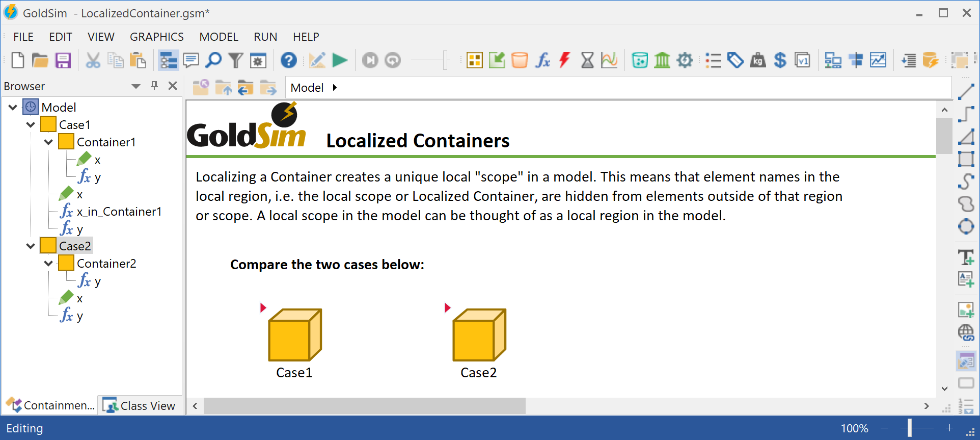Click the insert hyperlink globe icon
The width and height of the screenshot is (980, 440).
(x=966, y=332)
